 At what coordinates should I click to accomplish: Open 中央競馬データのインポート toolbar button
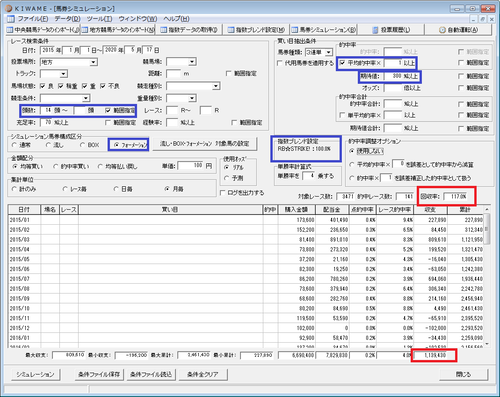tap(43, 30)
